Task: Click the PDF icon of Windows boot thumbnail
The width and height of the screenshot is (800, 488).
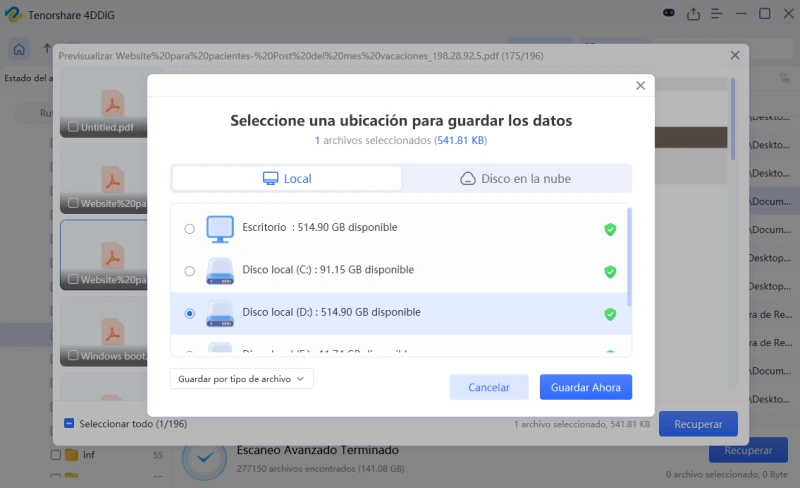Action: pos(112,331)
